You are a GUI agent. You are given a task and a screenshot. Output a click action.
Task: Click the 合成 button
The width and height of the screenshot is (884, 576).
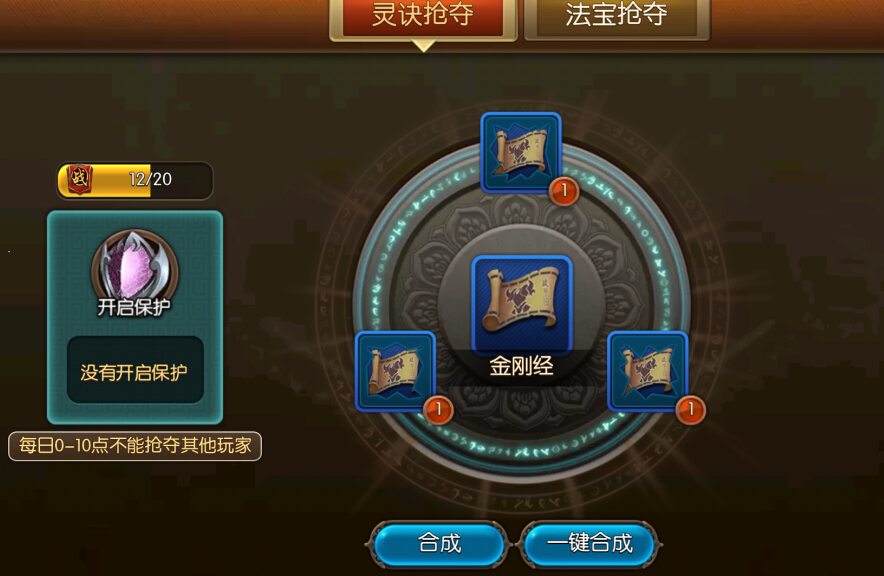click(439, 544)
